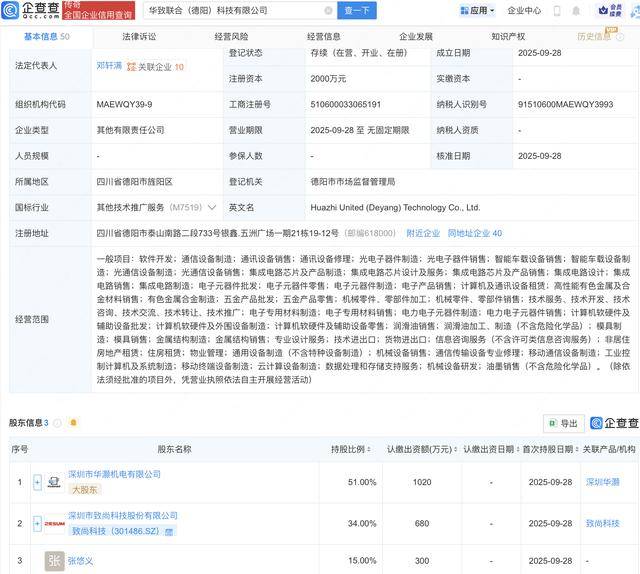The height and width of the screenshot is (574, 640).
Task: Clear the search box with the X icon
Action: pos(327,10)
